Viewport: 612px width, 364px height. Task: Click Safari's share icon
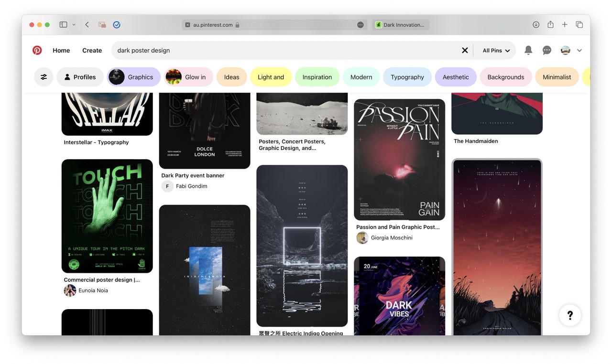[550, 24]
